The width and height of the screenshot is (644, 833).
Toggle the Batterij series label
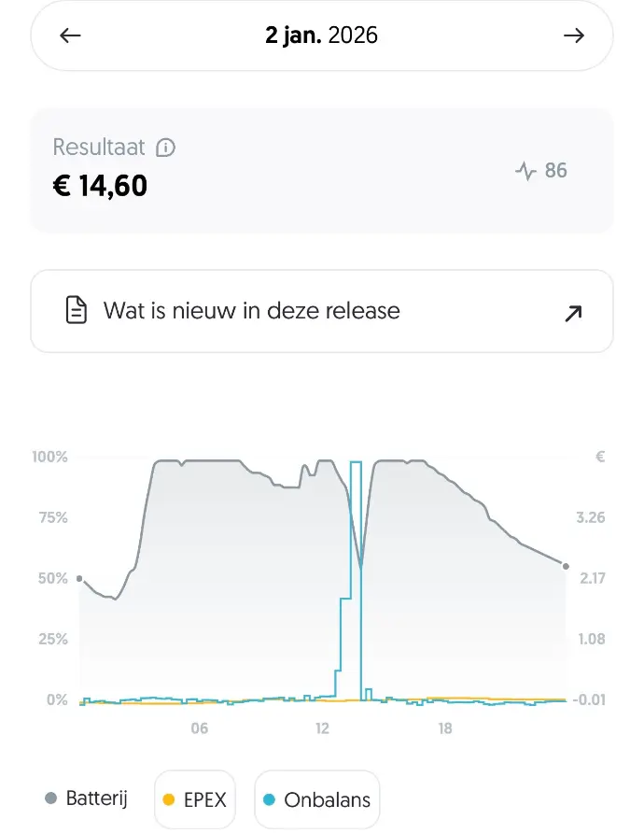pyautogui.click(x=96, y=798)
